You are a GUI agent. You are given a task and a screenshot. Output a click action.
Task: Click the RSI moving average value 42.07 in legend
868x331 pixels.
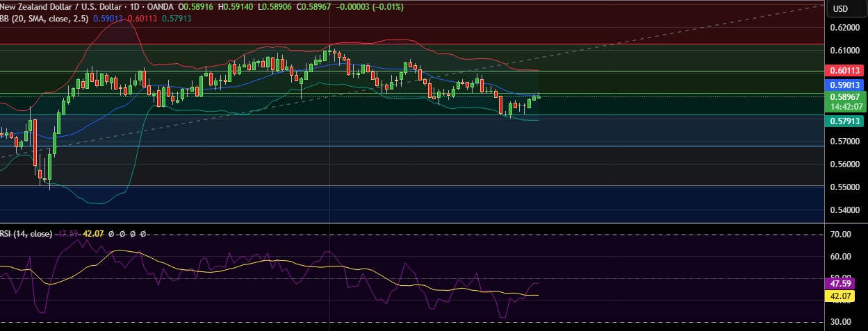[x=94, y=234]
